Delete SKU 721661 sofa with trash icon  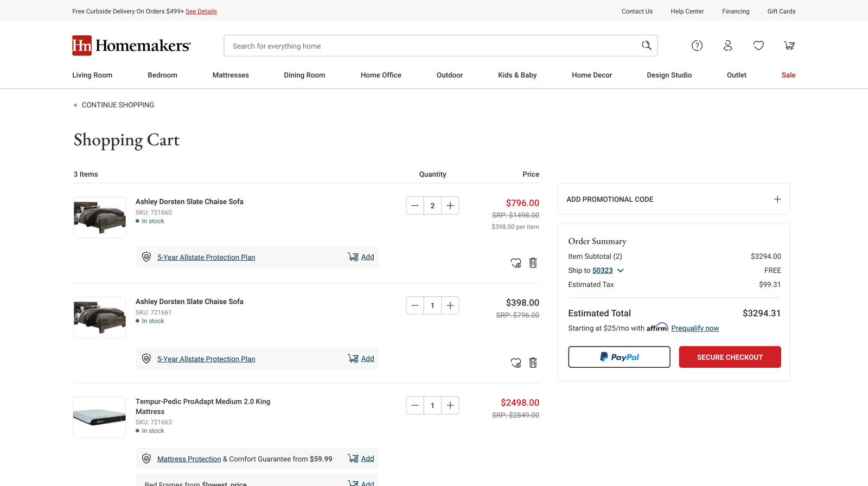(x=533, y=362)
